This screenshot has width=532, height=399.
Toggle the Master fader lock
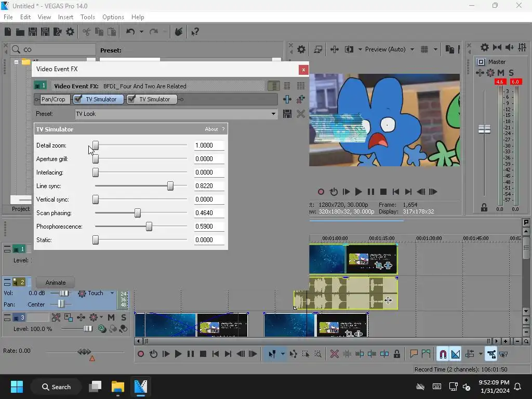(484, 208)
